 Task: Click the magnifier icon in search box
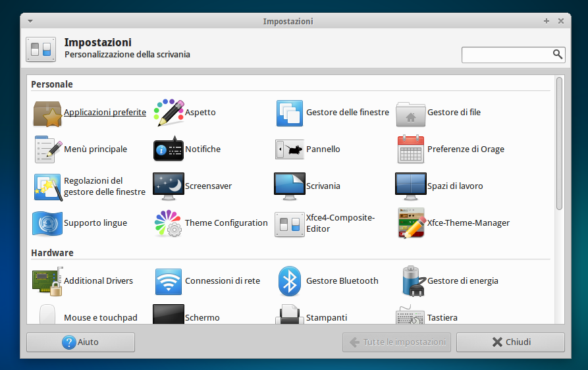click(x=558, y=55)
